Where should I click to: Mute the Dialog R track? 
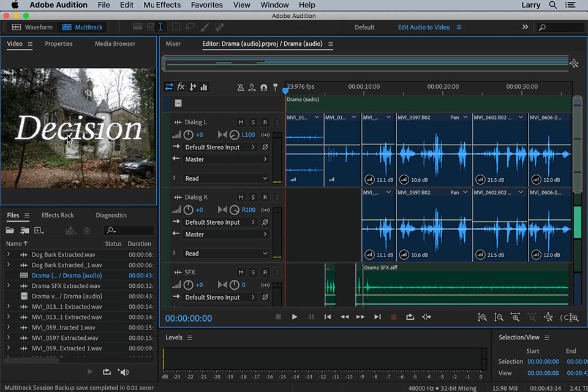pos(241,197)
